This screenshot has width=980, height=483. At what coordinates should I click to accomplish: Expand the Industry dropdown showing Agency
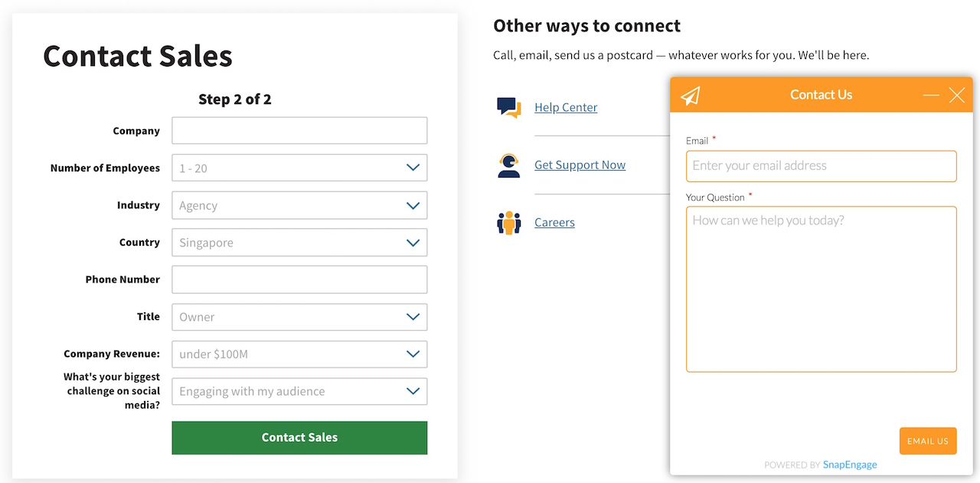pos(299,205)
